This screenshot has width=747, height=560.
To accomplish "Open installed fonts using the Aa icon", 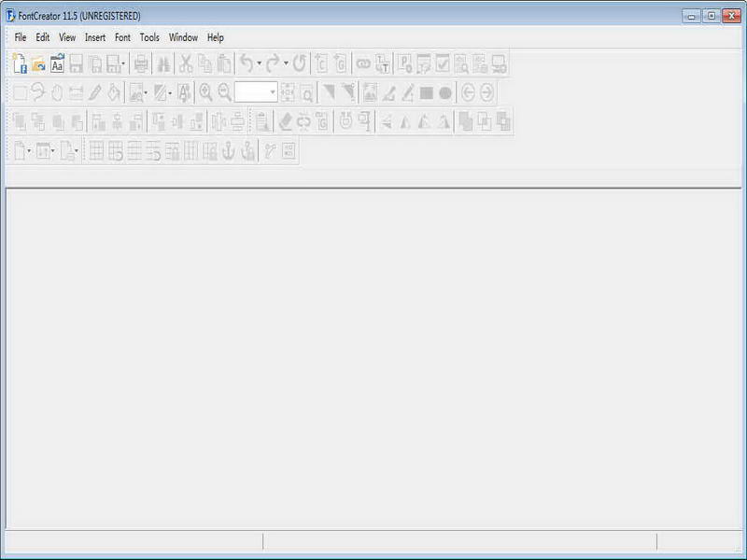I will pyautogui.click(x=57, y=63).
